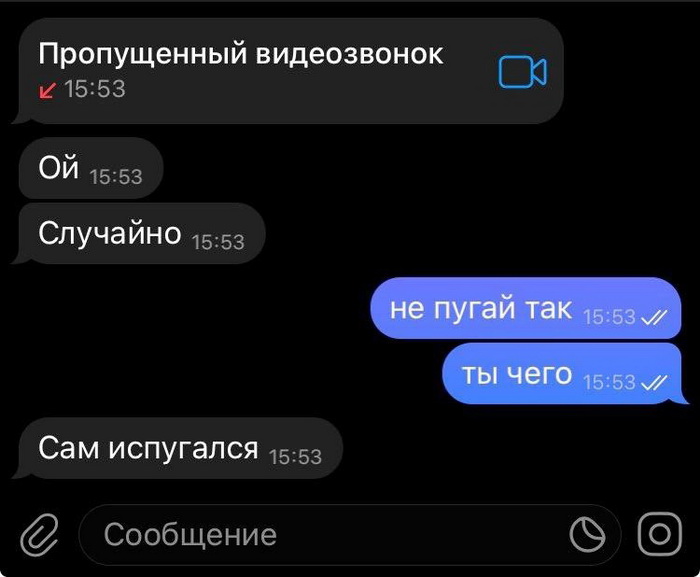700x577 pixels.
Task: Select the "Случайно" message bubble
Action: click(139, 234)
